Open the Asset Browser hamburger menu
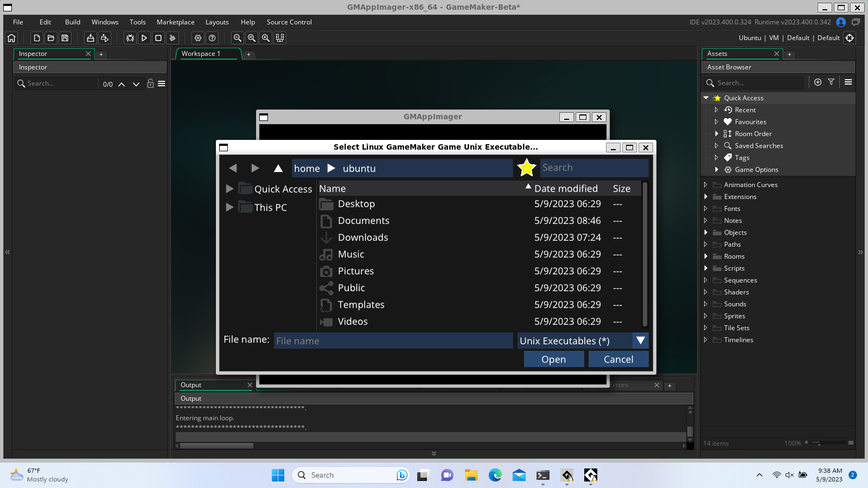 [848, 82]
